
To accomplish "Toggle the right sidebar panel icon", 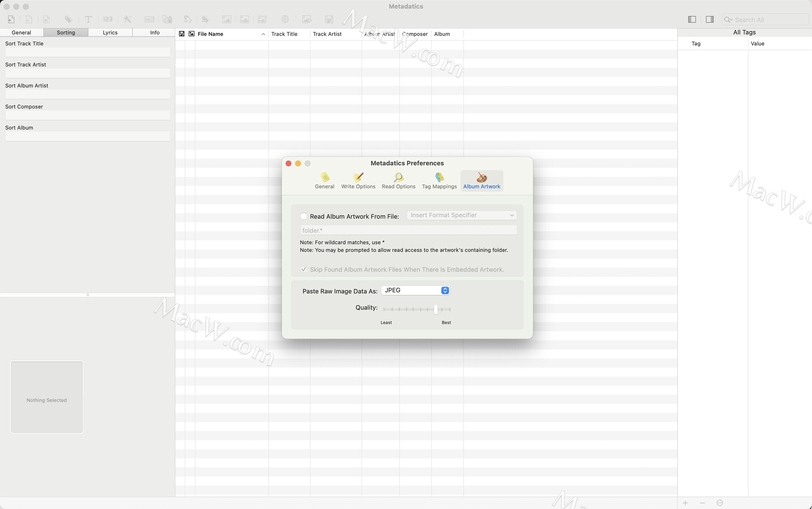I will pyautogui.click(x=710, y=19).
